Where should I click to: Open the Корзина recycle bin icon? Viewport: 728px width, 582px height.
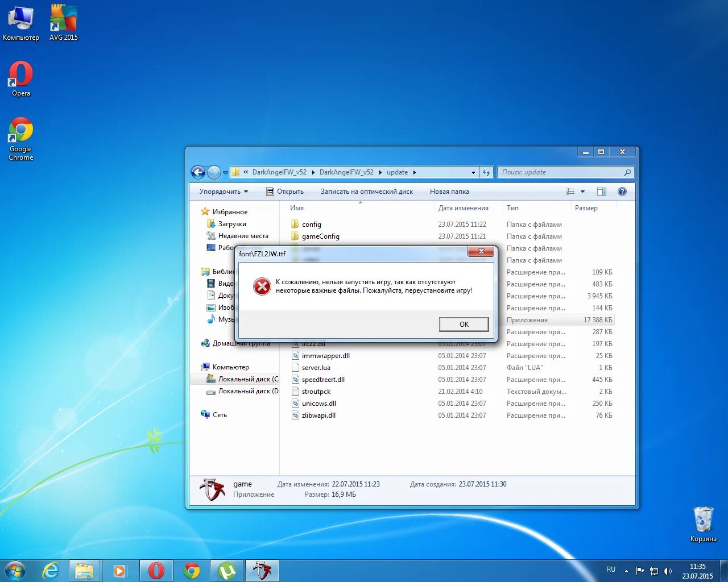click(703, 524)
